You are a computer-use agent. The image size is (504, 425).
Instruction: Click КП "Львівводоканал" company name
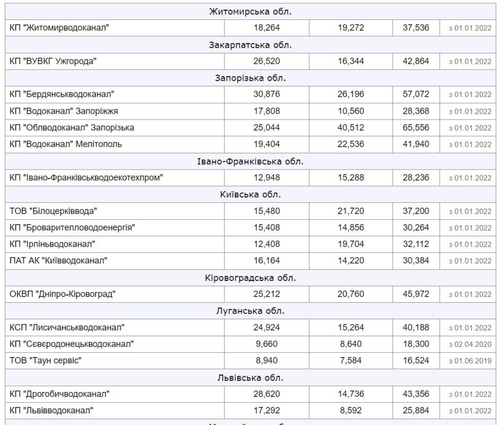pyautogui.click(x=52, y=410)
